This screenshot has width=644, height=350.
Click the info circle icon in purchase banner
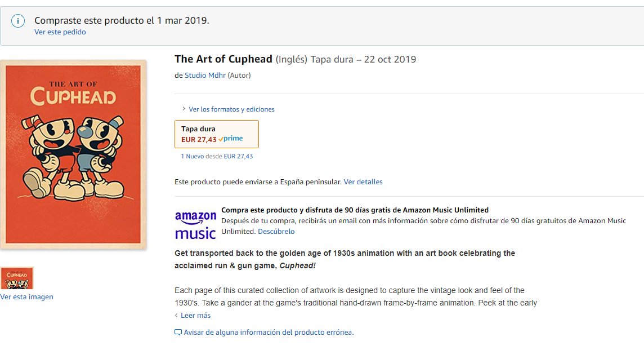pyautogui.click(x=17, y=20)
